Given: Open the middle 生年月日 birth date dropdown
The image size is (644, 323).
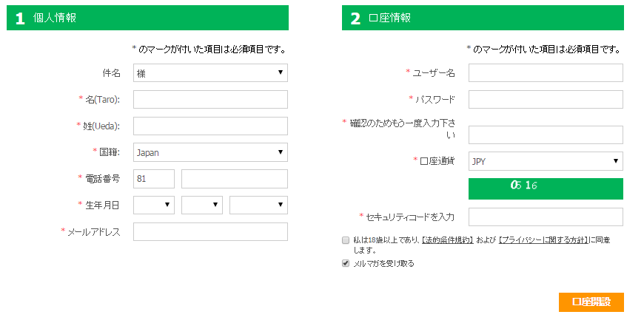Looking at the screenshot, I should click(x=202, y=205).
